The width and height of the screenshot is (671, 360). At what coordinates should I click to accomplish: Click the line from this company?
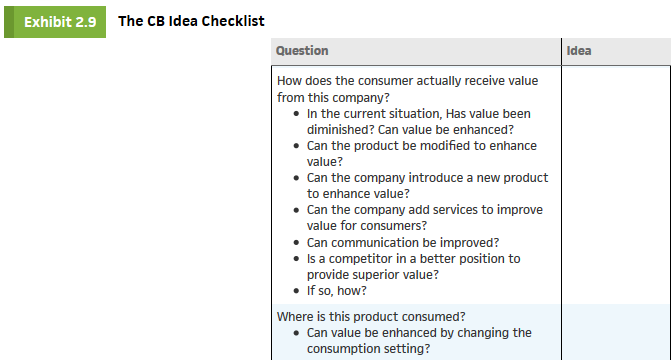[333, 98]
